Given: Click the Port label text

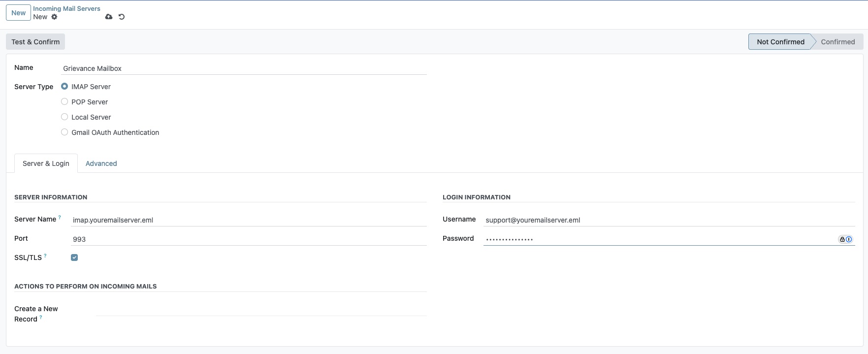Looking at the screenshot, I should pos(21,238).
